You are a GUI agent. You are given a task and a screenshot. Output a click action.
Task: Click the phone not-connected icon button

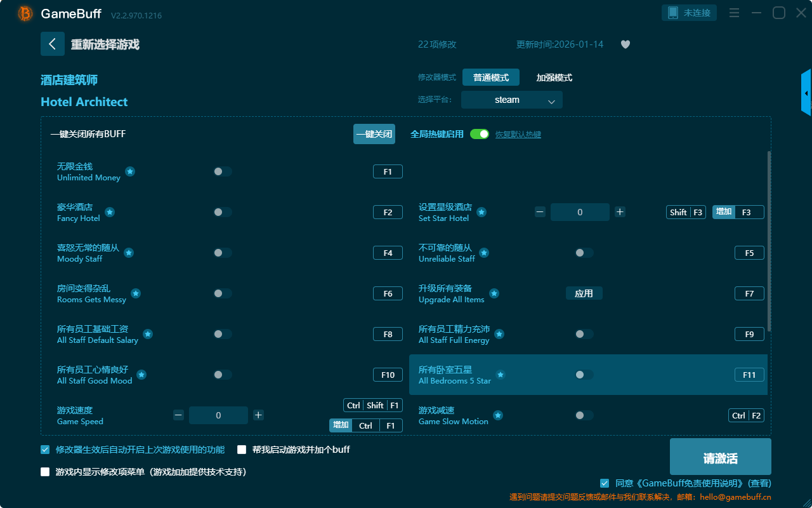[690, 13]
